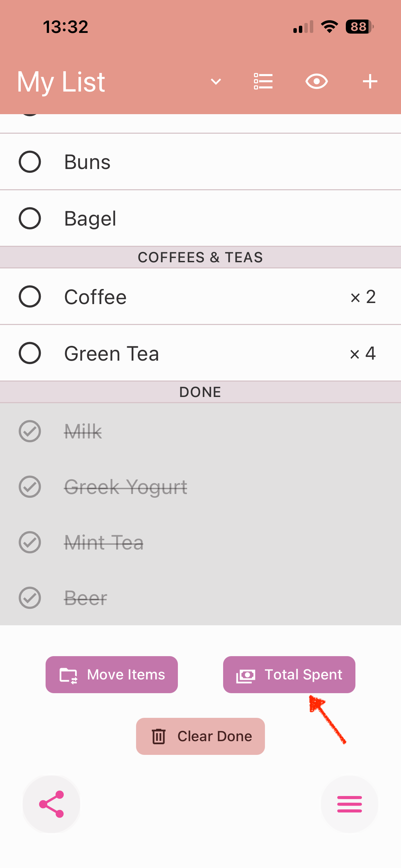Expand the My List dropdown chevron
The height and width of the screenshot is (868, 401).
[x=216, y=82]
